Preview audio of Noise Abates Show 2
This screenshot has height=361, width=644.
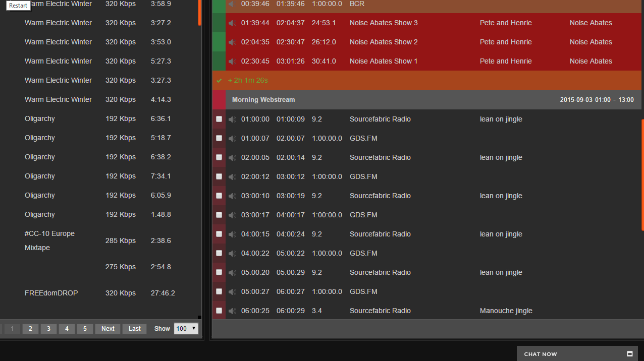(x=232, y=42)
